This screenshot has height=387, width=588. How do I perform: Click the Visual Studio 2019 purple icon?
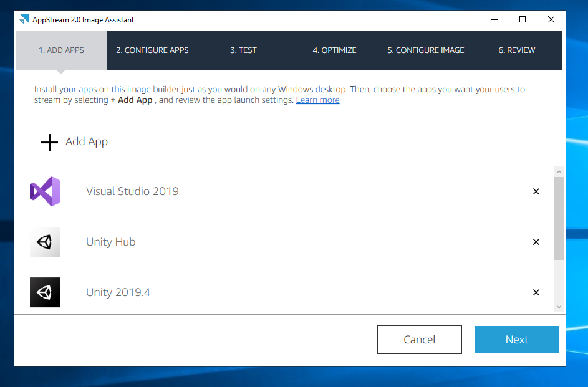click(x=45, y=191)
